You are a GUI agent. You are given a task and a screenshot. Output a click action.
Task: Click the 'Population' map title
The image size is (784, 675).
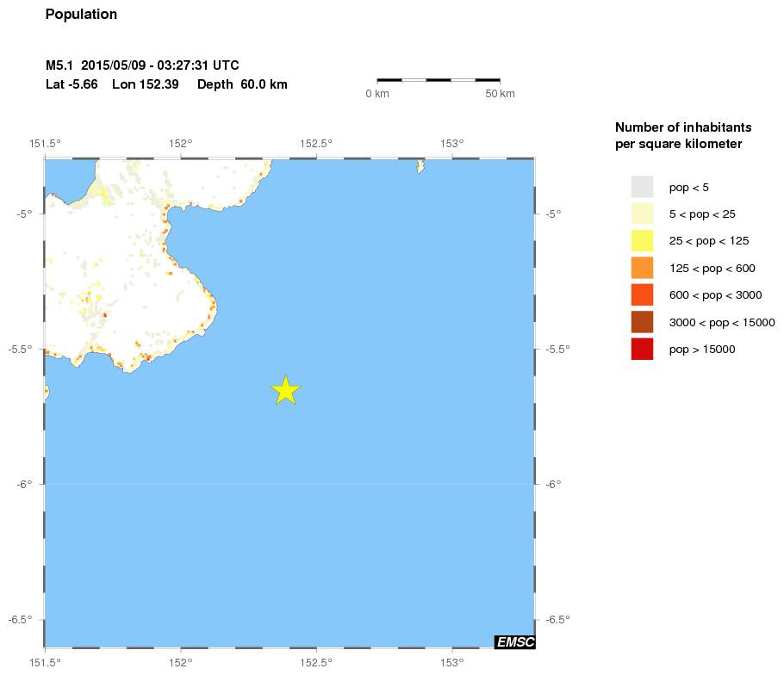click(81, 15)
